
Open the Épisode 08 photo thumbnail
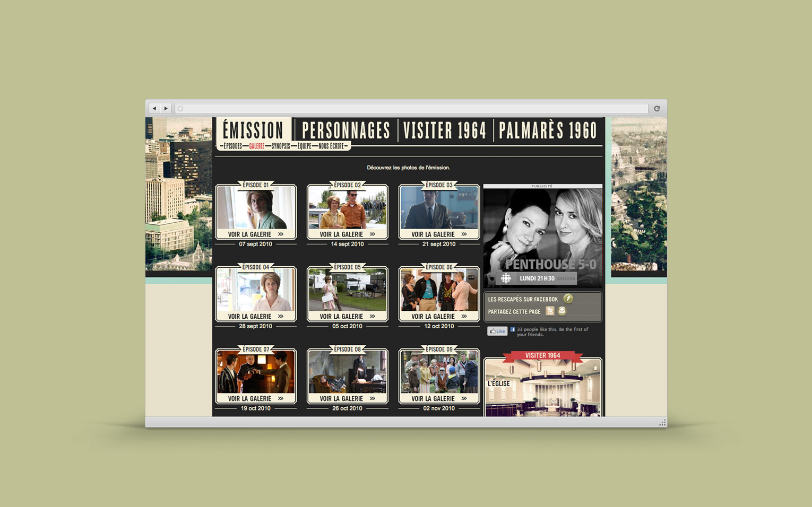(x=348, y=373)
